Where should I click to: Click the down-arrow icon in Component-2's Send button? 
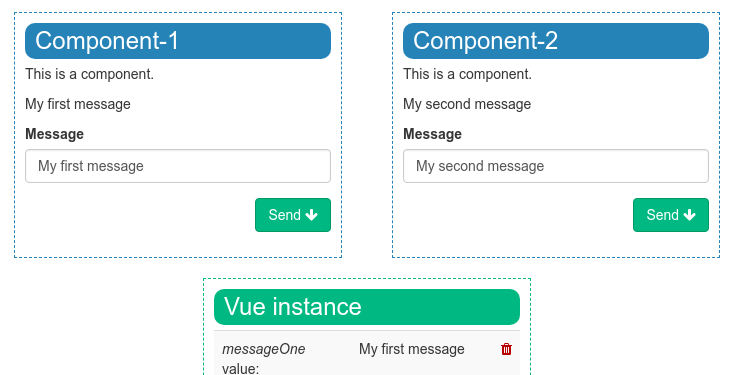click(x=689, y=215)
